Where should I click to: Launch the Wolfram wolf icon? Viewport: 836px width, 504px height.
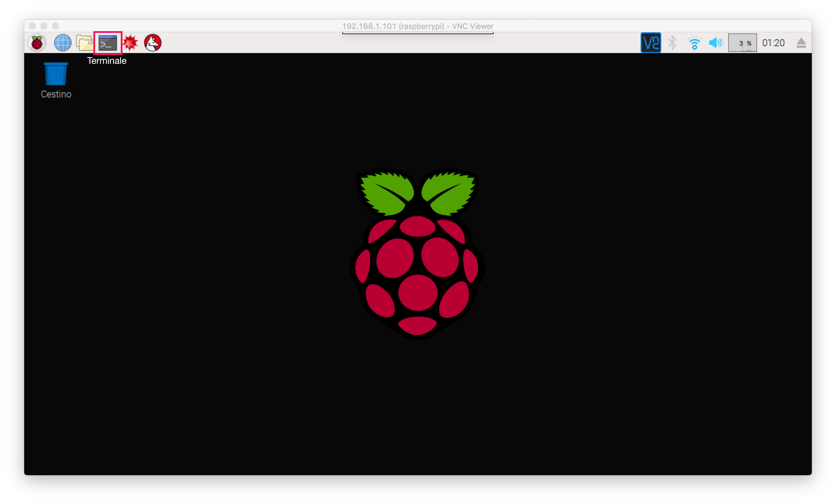(153, 43)
